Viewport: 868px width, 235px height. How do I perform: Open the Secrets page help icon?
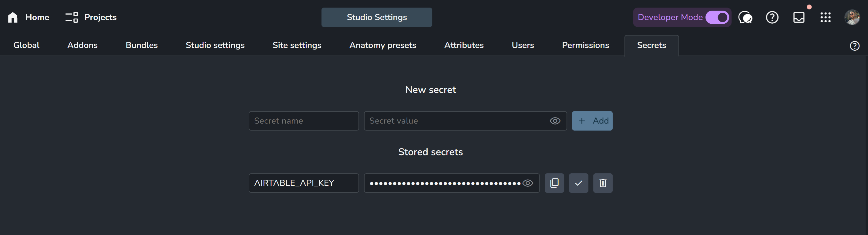click(855, 46)
